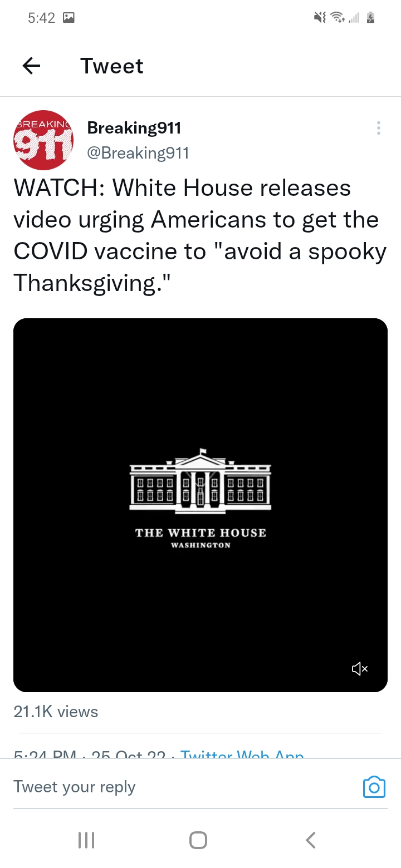Click the Breaking911 display name

134,128
